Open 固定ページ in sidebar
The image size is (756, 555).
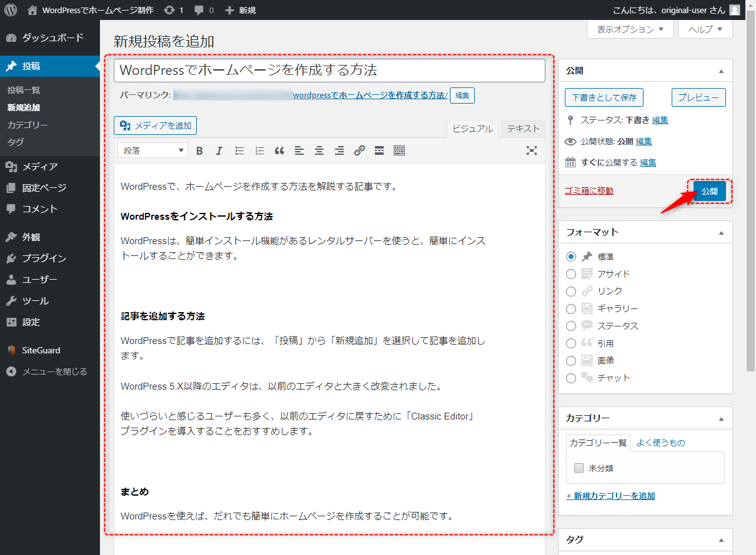50,188
